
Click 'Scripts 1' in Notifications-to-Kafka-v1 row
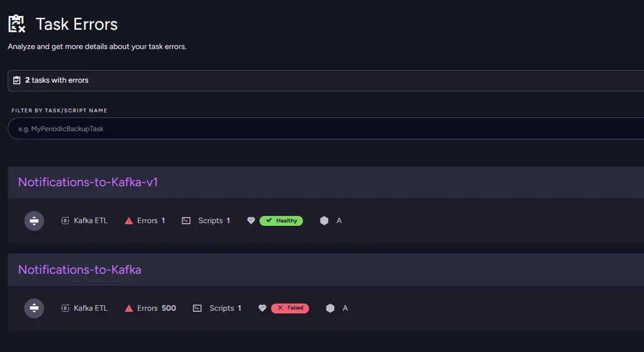[214, 220]
